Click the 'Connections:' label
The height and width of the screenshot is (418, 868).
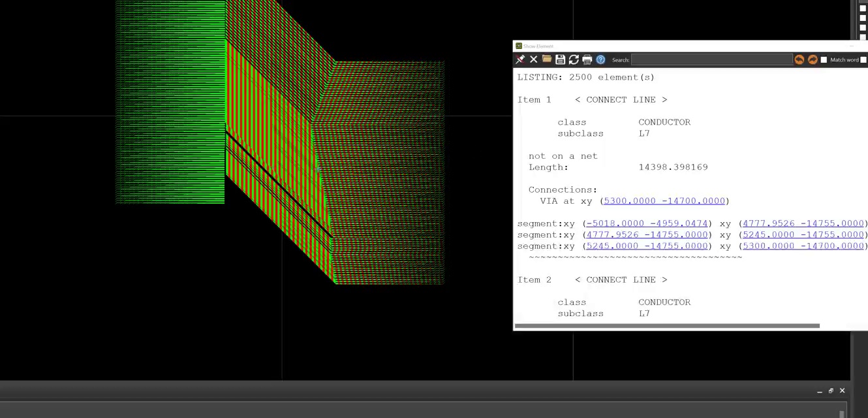[x=563, y=190]
